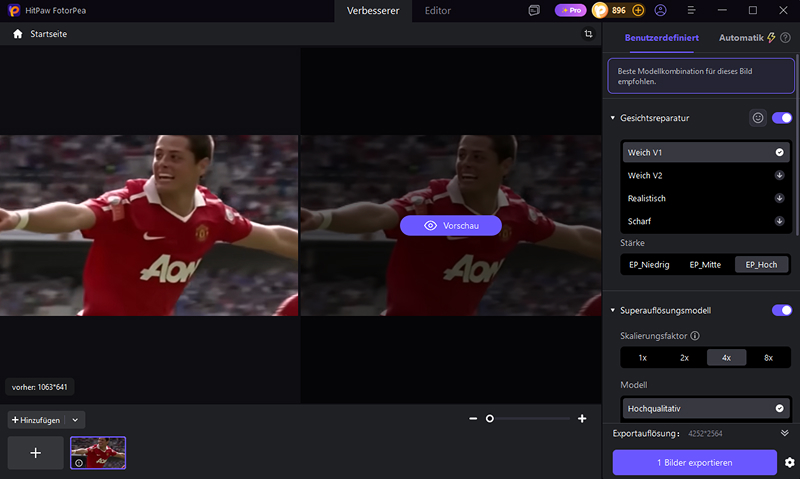
Task: Expand Exportauflösung details chevron
Action: [785, 433]
